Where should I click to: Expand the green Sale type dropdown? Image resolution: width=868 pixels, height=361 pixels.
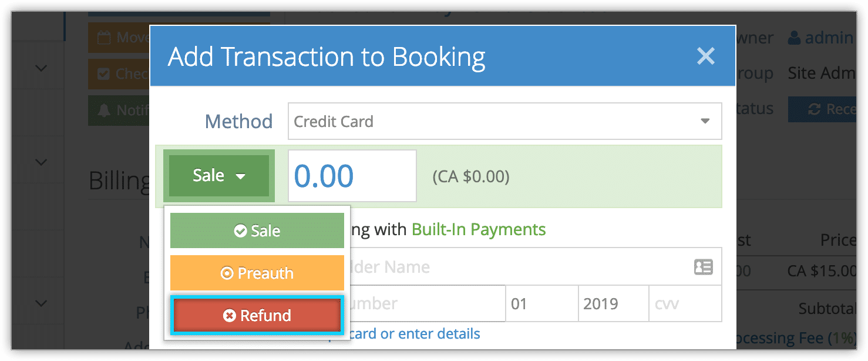(219, 176)
